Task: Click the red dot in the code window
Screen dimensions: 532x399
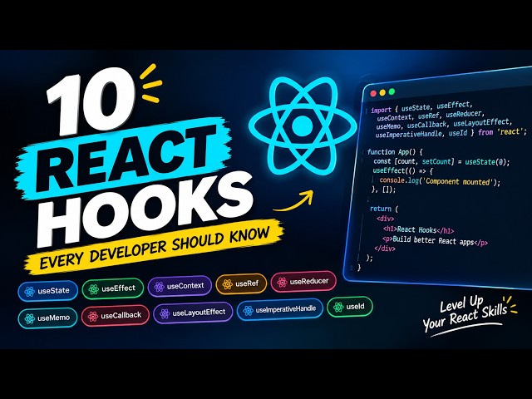Action: [x=373, y=93]
